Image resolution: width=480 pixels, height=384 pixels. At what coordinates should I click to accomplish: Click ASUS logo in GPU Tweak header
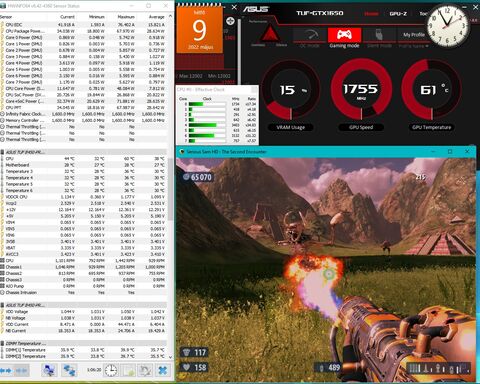click(256, 9)
